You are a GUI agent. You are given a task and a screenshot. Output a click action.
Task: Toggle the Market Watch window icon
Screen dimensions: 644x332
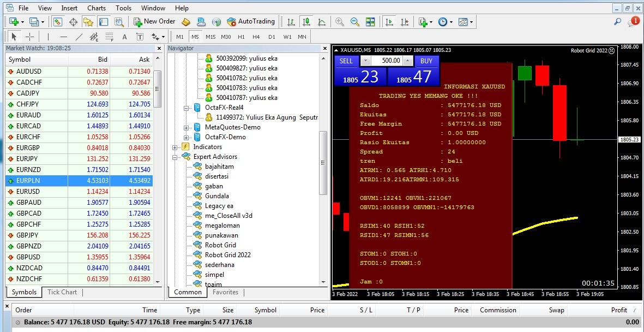pos(58,21)
